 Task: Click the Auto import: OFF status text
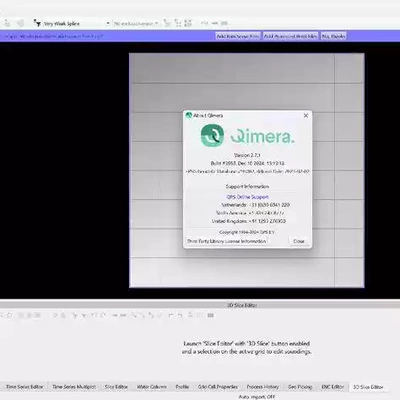[x=257, y=397]
